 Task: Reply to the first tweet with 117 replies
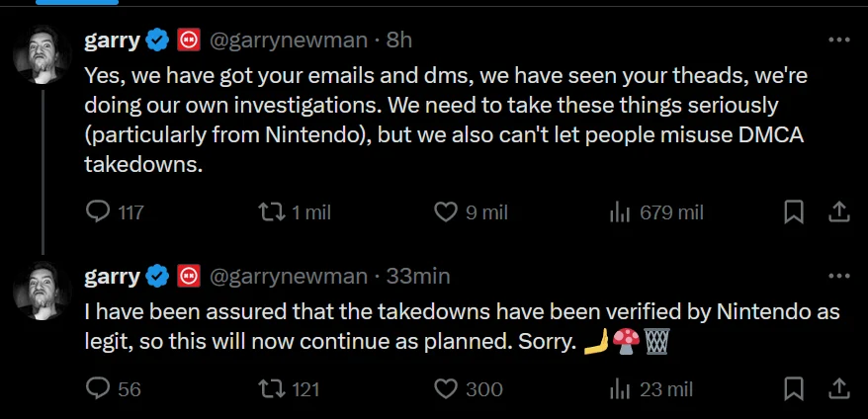click(x=99, y=211)
